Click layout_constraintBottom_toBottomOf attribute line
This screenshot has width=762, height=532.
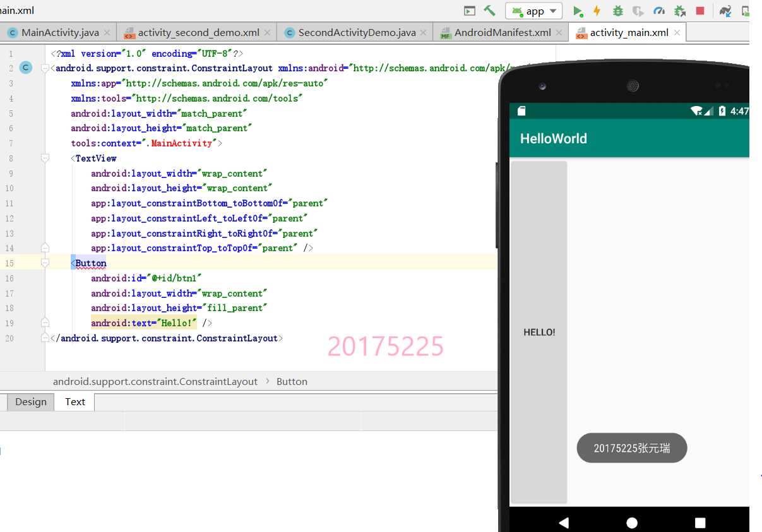[x=210, y=203]
